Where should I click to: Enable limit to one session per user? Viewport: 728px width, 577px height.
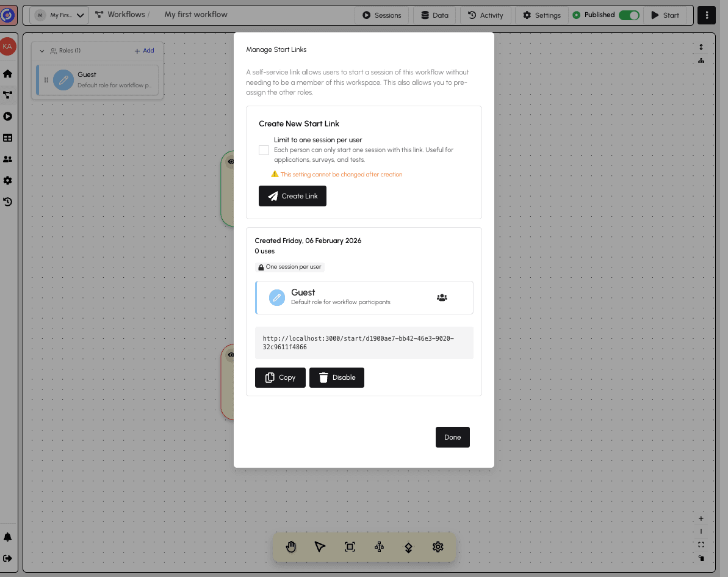pyautogui.click(x=264, y=150)
